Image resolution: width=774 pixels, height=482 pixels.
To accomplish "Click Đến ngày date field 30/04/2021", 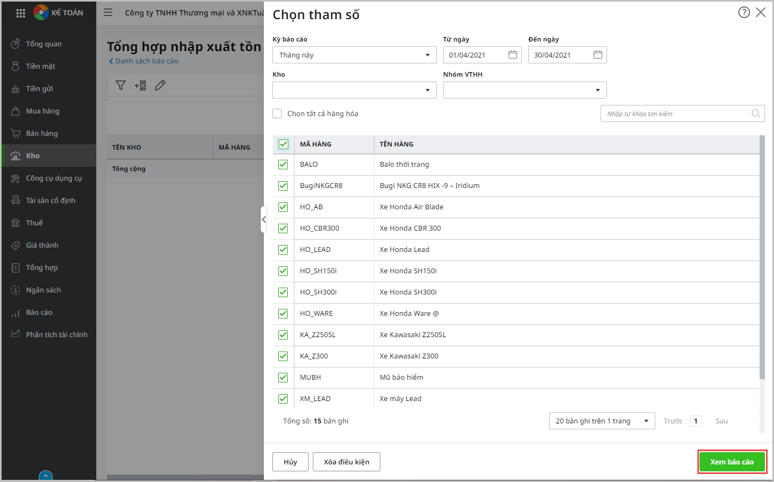I will (567, 55).
